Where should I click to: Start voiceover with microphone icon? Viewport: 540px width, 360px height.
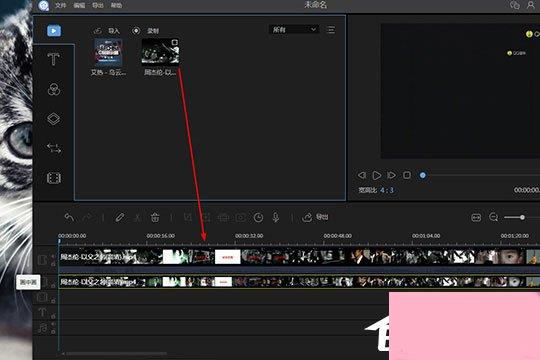click(x=276, y=217)
